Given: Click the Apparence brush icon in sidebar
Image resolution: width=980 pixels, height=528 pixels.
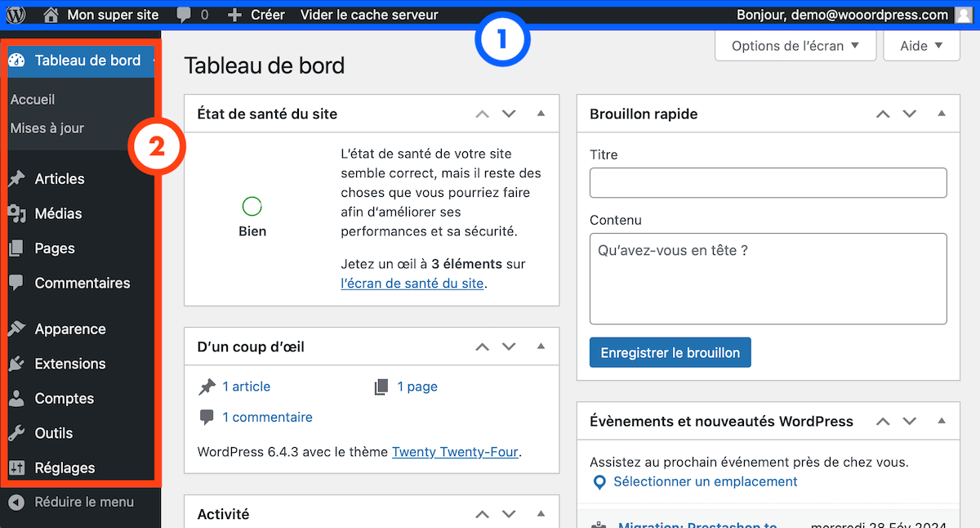Looking at the screenshot, I should point(16,329).
